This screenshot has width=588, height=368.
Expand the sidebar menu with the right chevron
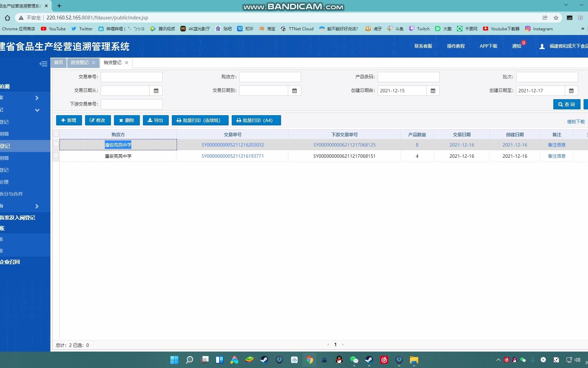click(x=37, y=98)
